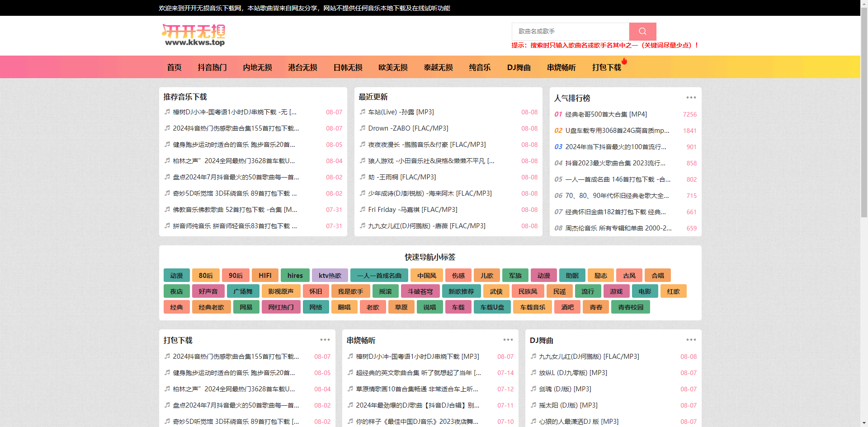Image resolution: width=868 pixels, height=427 pixels.
Task: Open 欧美无损 navigation item
Action: click(393, 67)
